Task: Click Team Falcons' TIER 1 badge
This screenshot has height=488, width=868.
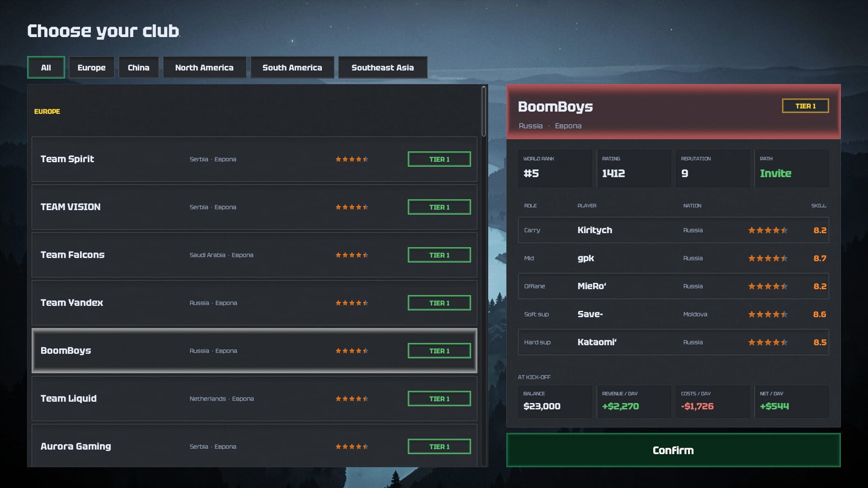Action: click(x=439, y=255)
